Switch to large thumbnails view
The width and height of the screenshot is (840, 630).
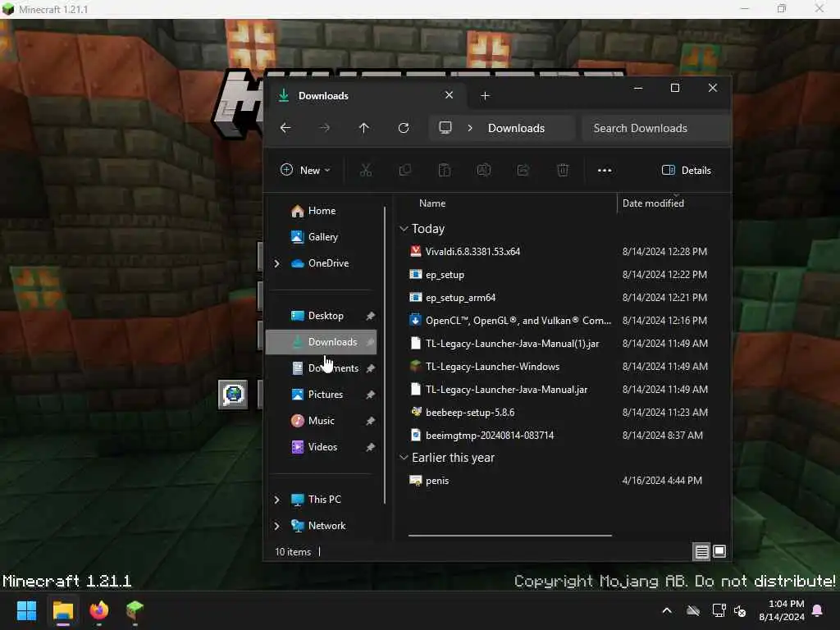point(719,551)
